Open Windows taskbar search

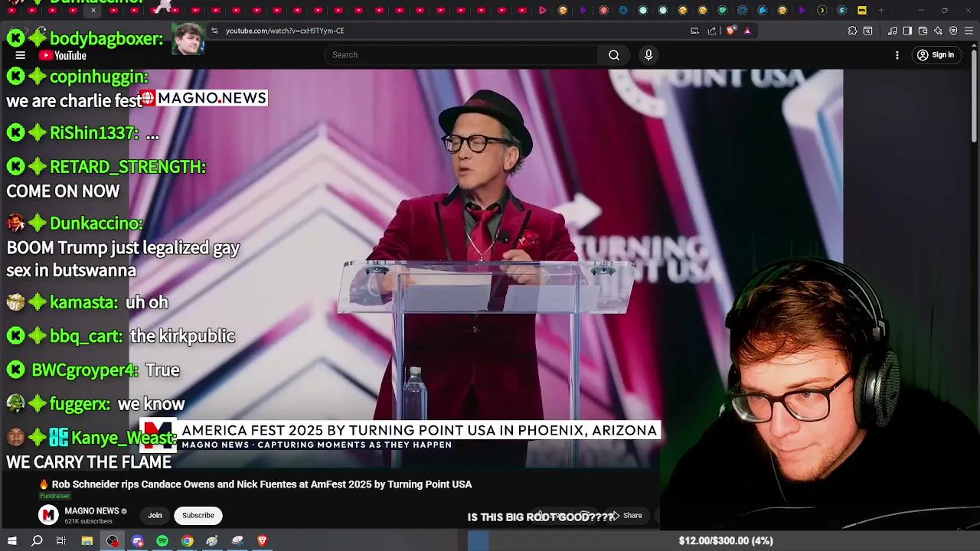tap(37, 541)
